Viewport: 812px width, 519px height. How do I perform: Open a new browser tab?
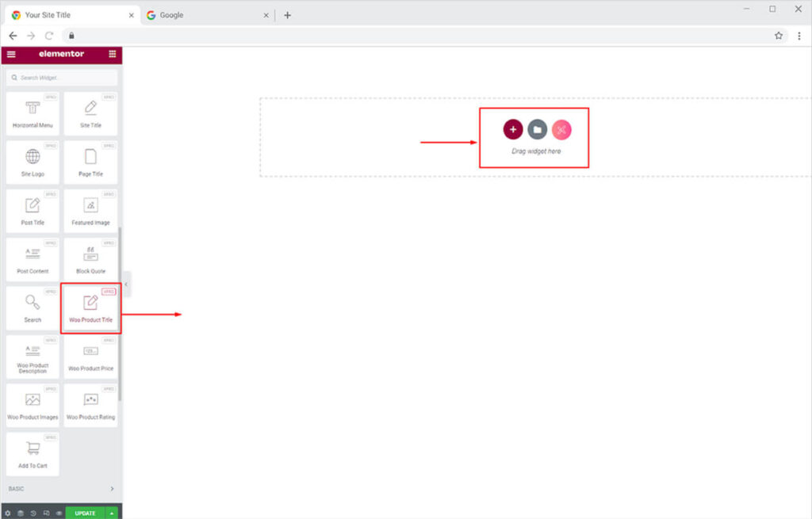(x=287, y=15)
